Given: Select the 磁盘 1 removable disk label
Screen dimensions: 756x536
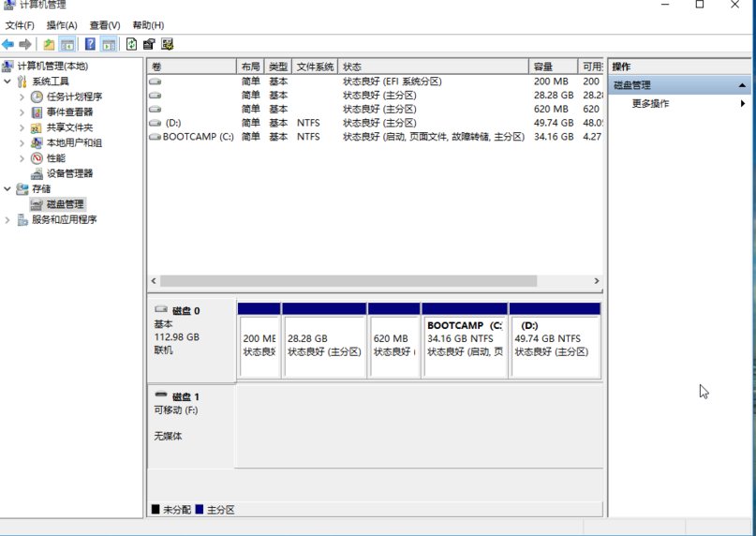Looking at the screenshot, I should click(191, 426).
